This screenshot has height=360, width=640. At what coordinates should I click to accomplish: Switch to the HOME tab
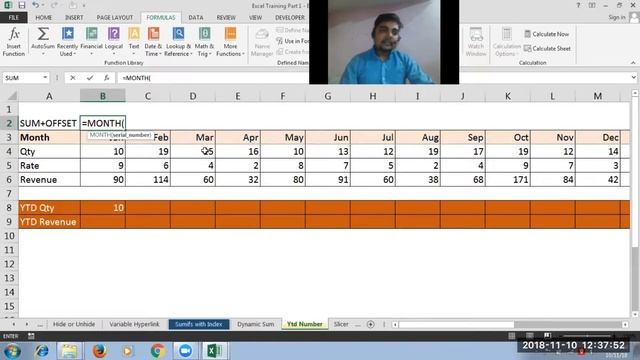pyautogui.click(x=44, y=18)
